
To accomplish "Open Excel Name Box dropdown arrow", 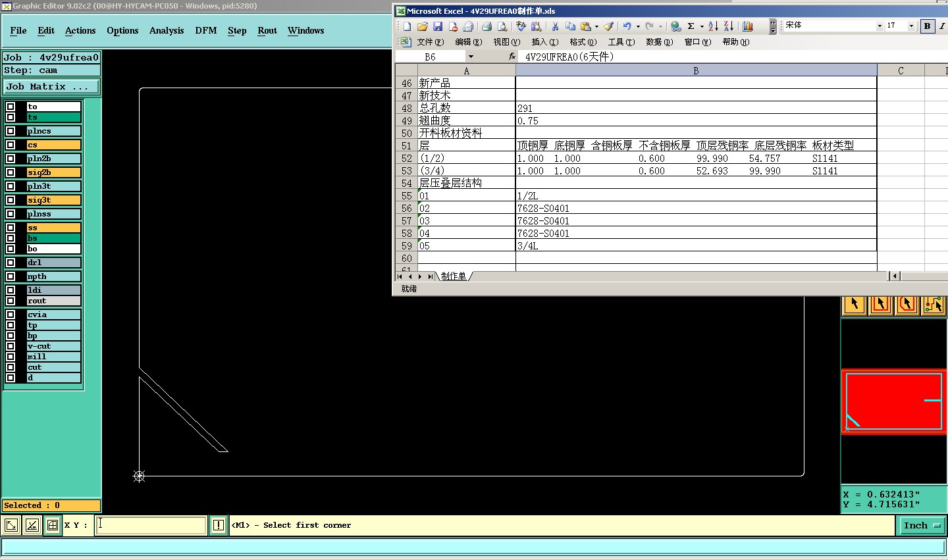I will [471, 57].
